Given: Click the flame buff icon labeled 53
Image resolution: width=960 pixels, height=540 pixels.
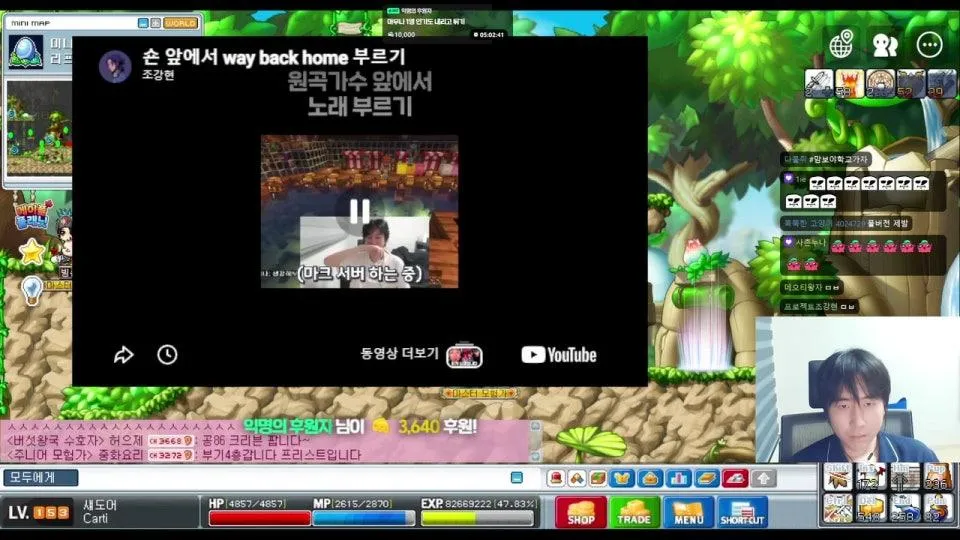Looking at the screenshot, I should click(x=849, y=83).
